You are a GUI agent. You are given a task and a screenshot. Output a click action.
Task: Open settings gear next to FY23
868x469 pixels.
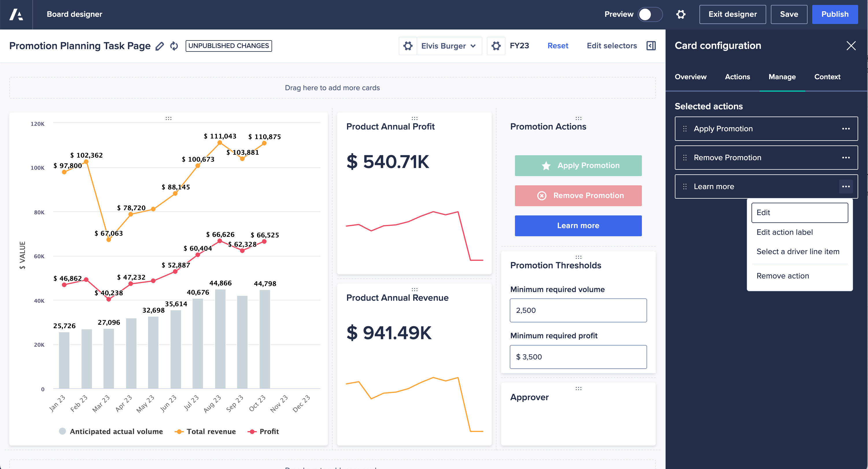pyautogui.click(x=496, y=46)
